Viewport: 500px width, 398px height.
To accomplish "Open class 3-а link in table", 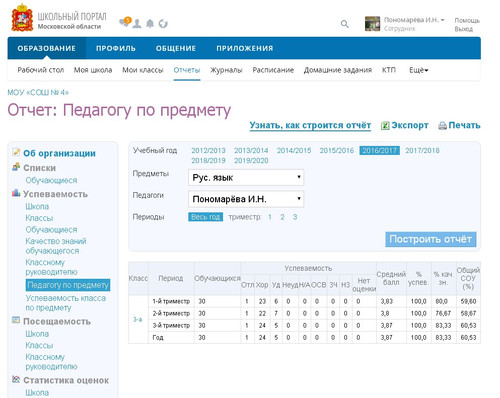I will [137, 319].
